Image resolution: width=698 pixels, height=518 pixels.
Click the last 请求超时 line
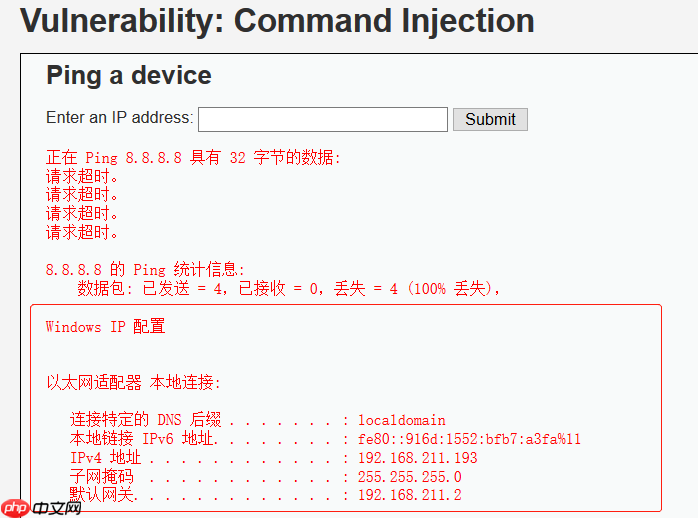(x=82, y=232)
